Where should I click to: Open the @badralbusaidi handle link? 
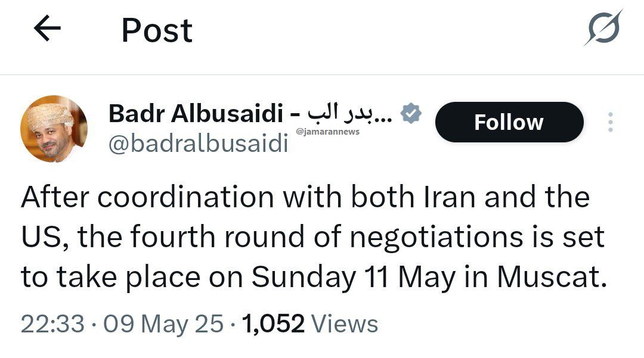pos(198,145)
